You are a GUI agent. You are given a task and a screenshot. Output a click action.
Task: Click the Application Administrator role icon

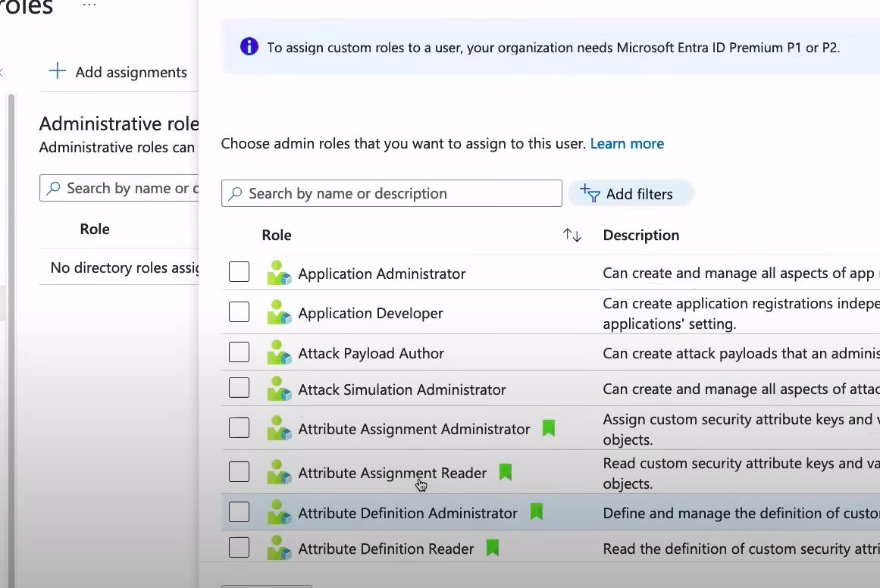pyautogui.click(x=279, y=274)
